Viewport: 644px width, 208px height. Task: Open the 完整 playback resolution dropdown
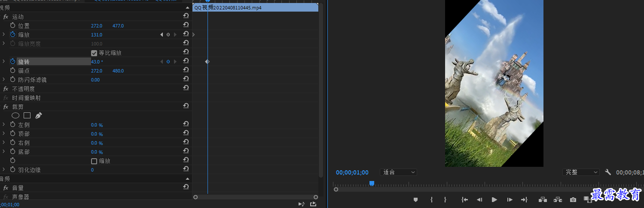(581, 172)
